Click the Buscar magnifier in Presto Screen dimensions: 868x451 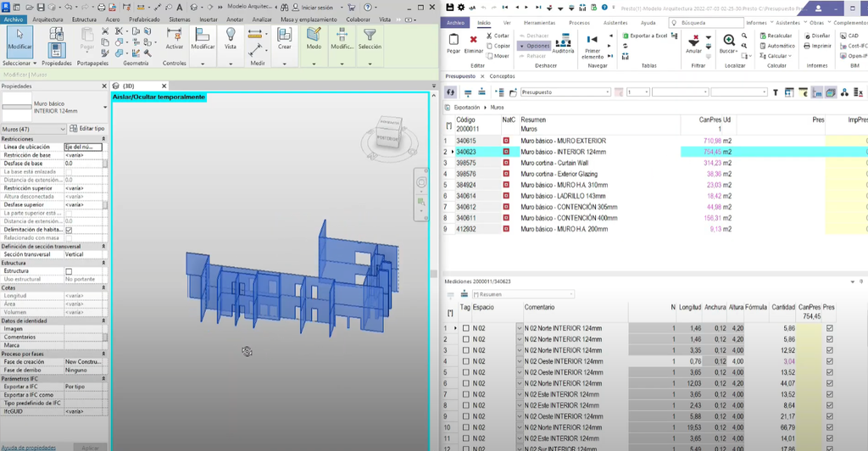pyautogui.click(x=728, y=40)
